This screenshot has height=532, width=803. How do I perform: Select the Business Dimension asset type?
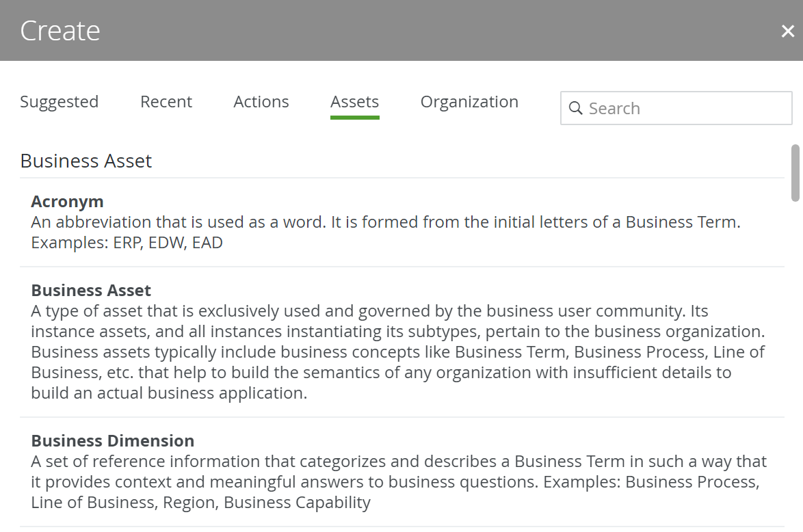point(113,441)
